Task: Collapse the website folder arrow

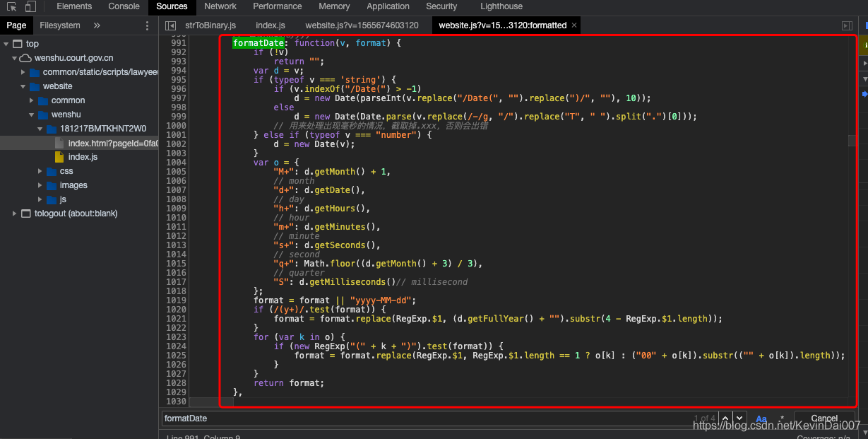Action: 23,86
